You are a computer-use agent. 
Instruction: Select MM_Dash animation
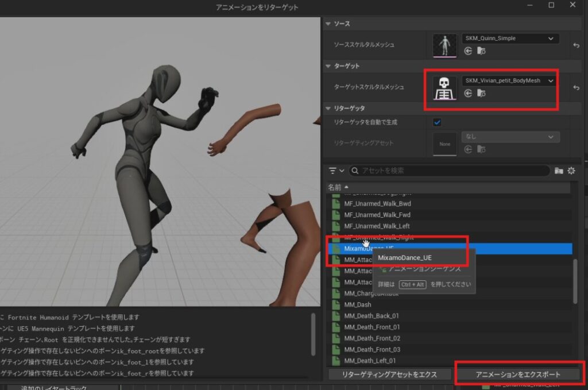pyautogui.click(x=450, y=304)
